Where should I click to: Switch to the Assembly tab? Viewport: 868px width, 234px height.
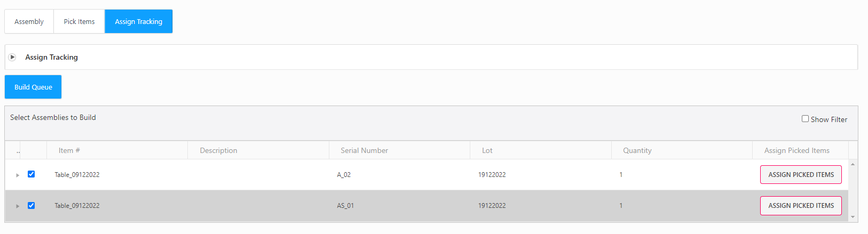click(x=29, y=21)
